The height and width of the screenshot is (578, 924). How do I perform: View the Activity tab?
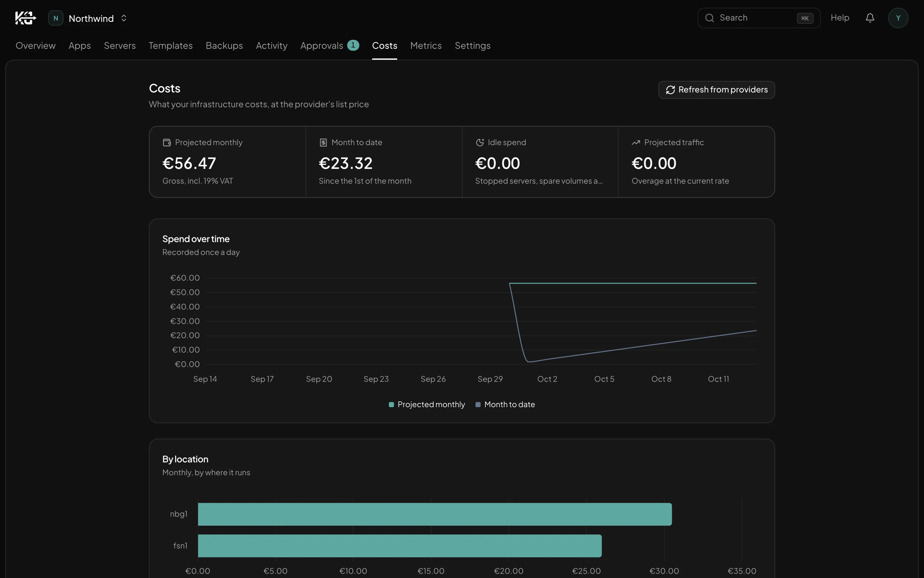click(271, 46)
